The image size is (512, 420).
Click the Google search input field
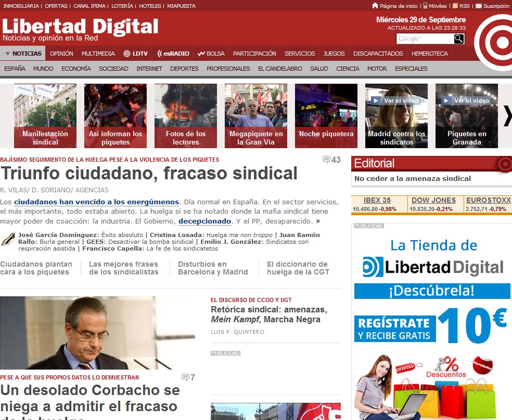pos(425,39)
